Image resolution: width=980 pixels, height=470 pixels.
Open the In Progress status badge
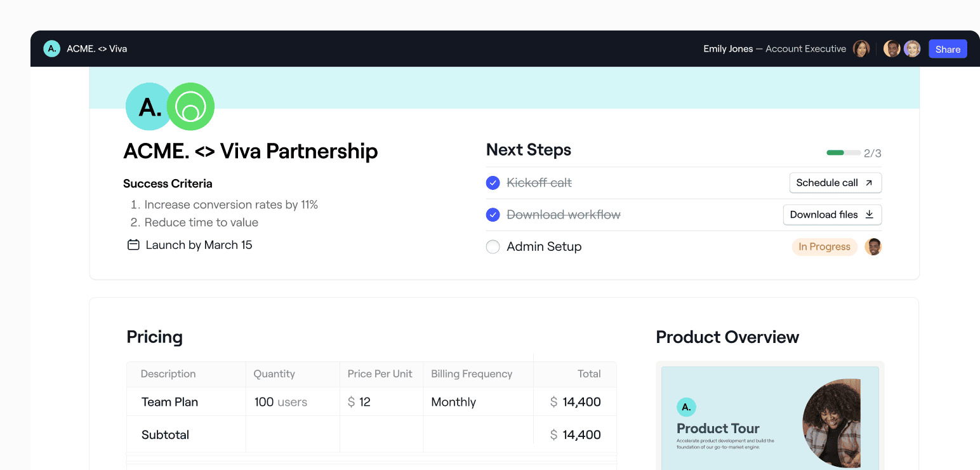pyautogui.click(x=824, y=247)
